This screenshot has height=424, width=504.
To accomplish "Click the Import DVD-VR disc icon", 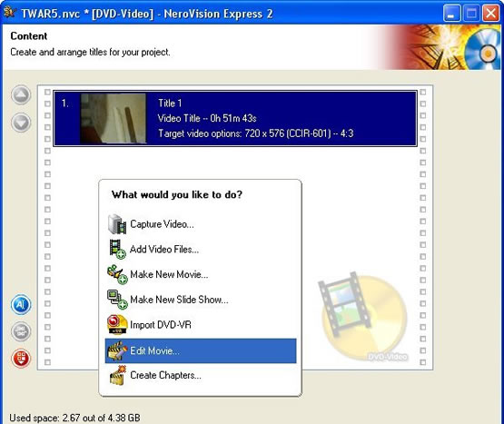I will [117, 325].
